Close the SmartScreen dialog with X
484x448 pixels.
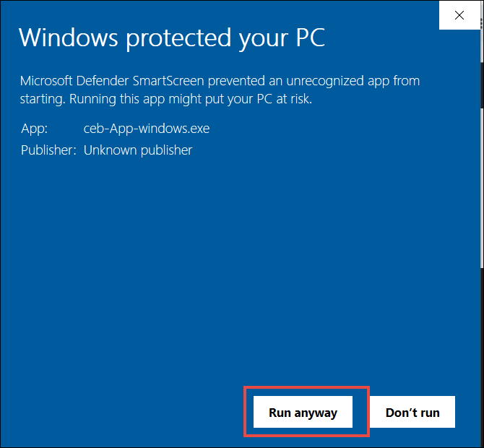[x=459, y=15]
